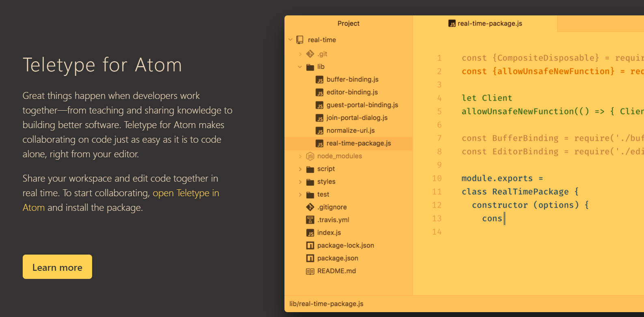This screenshot has width=644, height=317.
Task: Select the Project panel tab
Action: tap(348, 24)
